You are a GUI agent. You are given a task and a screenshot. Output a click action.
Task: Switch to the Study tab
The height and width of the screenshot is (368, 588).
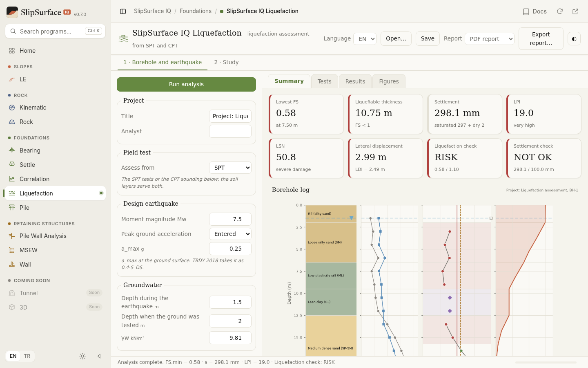226,62
